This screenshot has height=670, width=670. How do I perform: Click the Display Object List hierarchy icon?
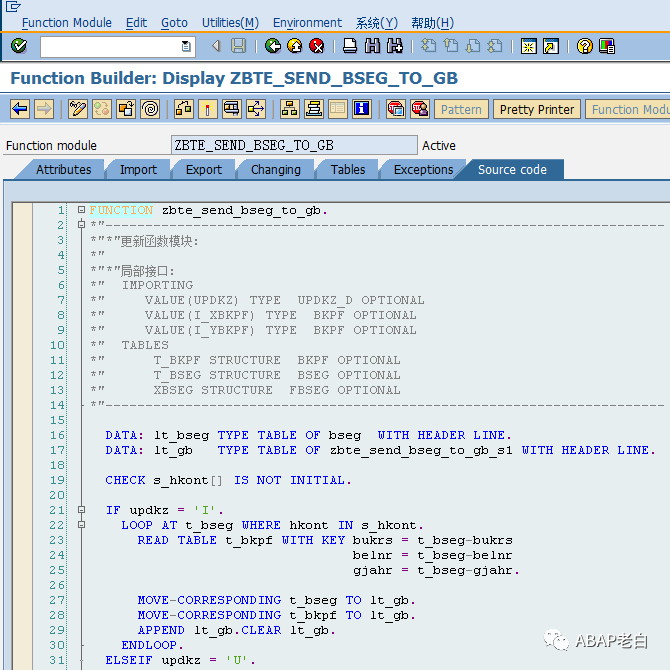point(290,109)
